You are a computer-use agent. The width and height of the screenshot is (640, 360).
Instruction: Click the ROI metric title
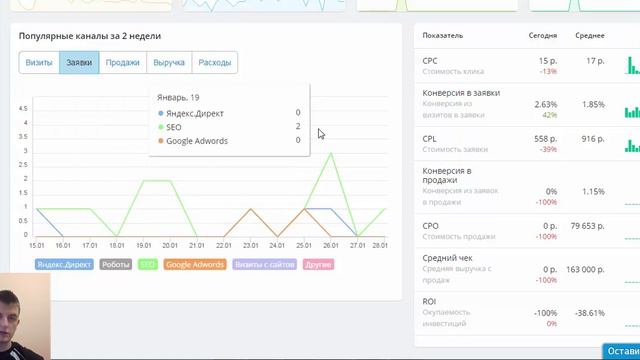point(429,302)
